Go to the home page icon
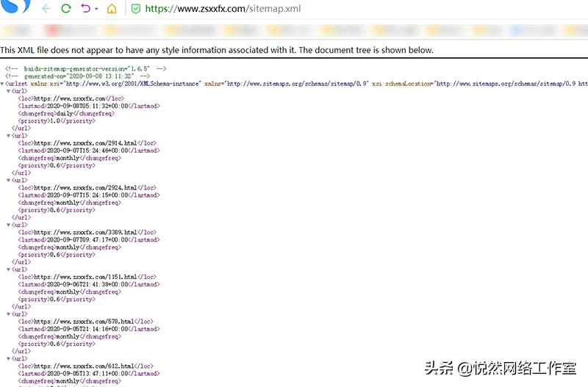 tap(112, 10)
